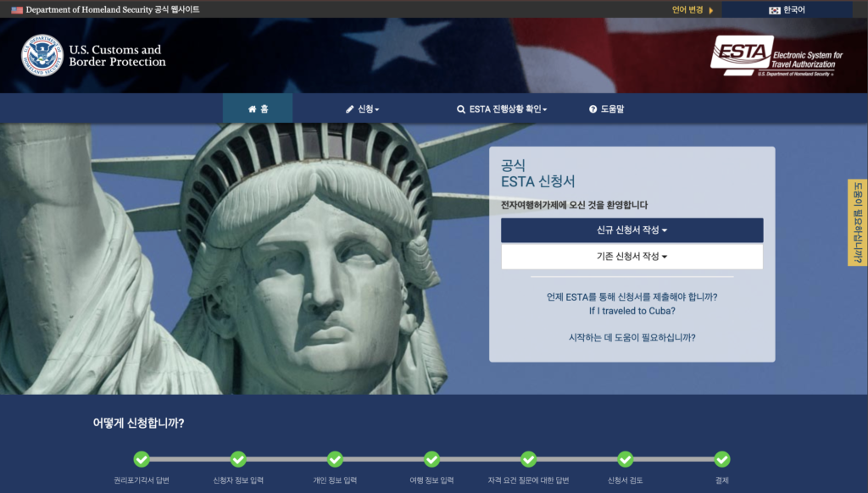This screenshot has width=868, height=493.
Task: Click the green checkmark above 개인 정보 입력
Action: click(335, 459)
